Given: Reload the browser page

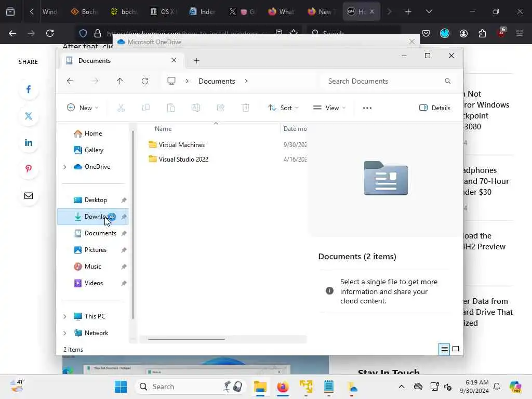Looking at the screenshot, I should [50, 33].
